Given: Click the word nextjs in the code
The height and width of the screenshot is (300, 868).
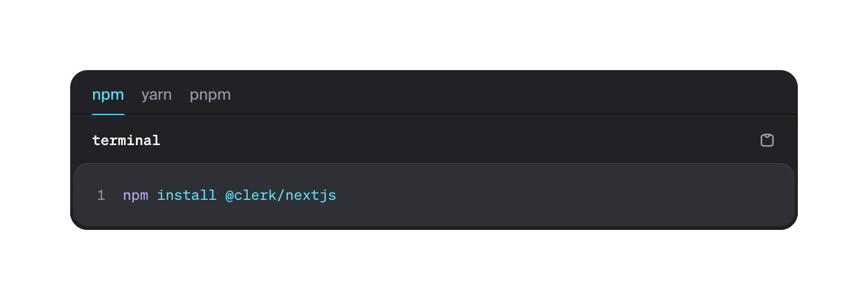Looking at the screenshot, I should tap(311, 195).
